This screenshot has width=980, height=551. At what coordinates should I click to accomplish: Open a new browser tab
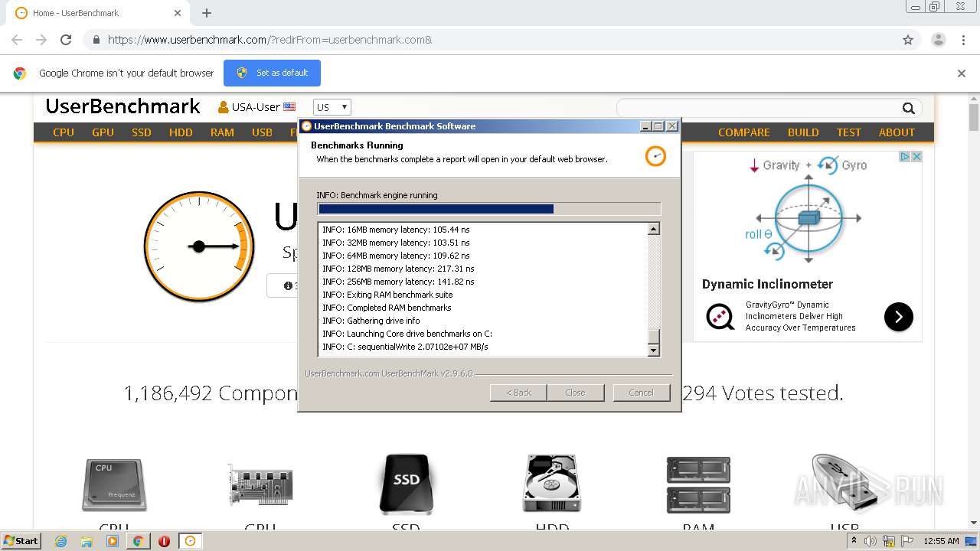coord(207,13)
